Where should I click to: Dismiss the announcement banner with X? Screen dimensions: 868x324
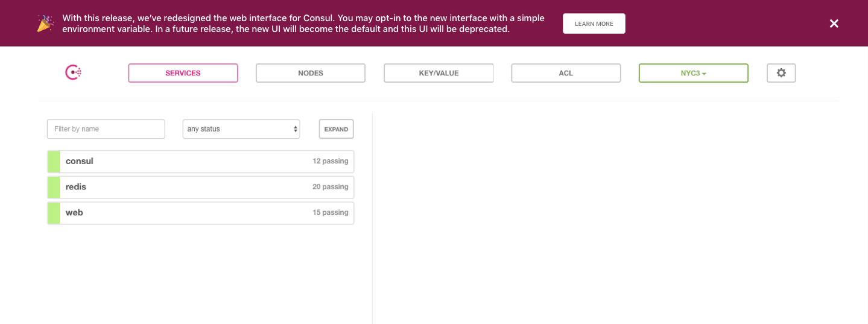coord(834,24)
